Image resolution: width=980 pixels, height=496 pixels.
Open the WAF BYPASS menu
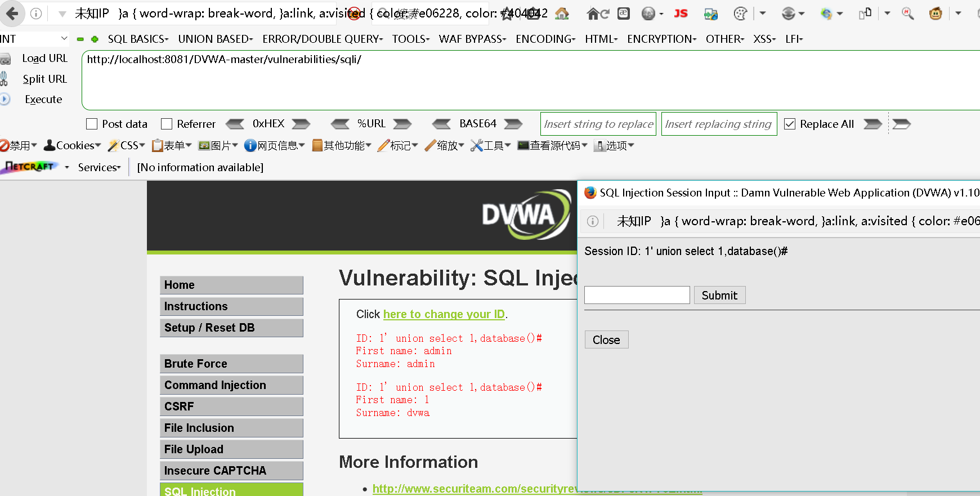pyautogui.click(x=472, y=39)
